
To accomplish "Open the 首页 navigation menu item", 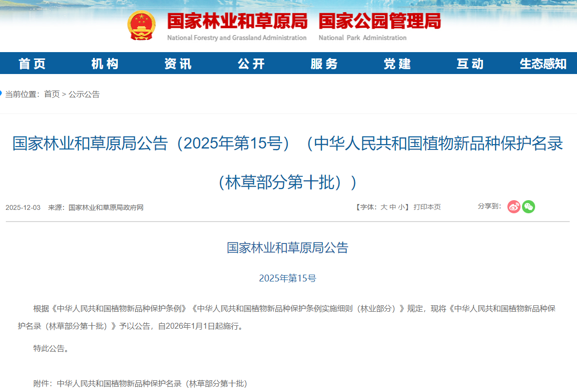I will point(32,63).
